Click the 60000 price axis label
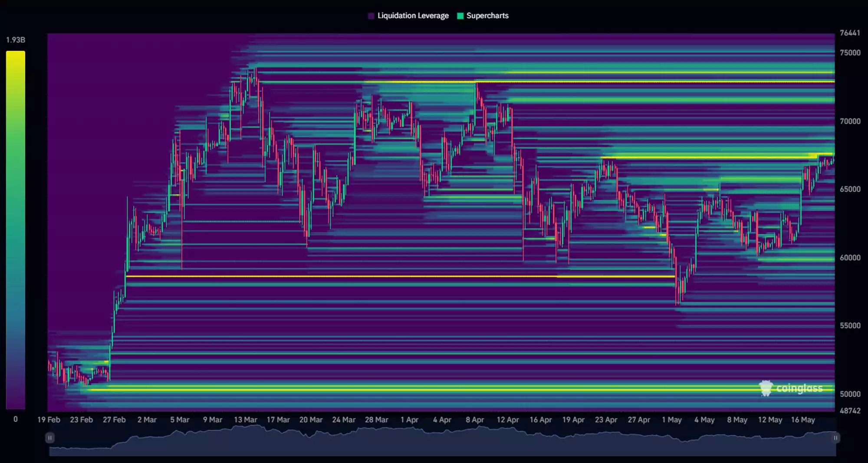 (850, 258)
